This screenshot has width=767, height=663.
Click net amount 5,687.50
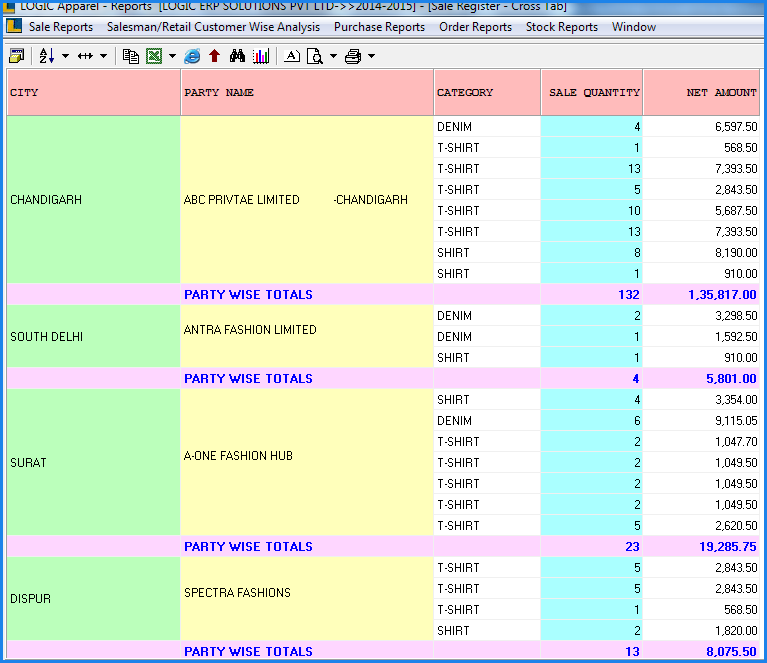[701, 211]
